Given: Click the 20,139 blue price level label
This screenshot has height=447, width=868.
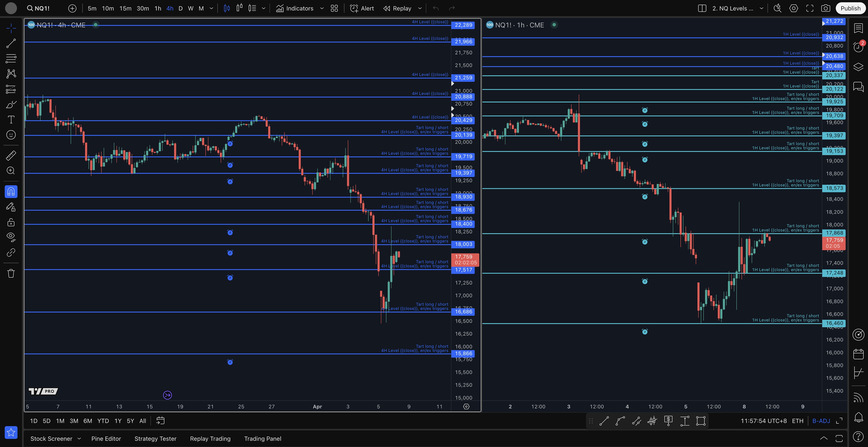Looking at the screenshot, I should [463, 135].
